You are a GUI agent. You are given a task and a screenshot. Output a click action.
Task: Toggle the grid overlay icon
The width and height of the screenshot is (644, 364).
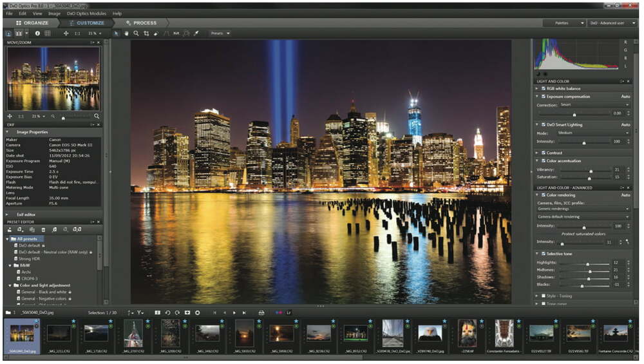[47, 33]
